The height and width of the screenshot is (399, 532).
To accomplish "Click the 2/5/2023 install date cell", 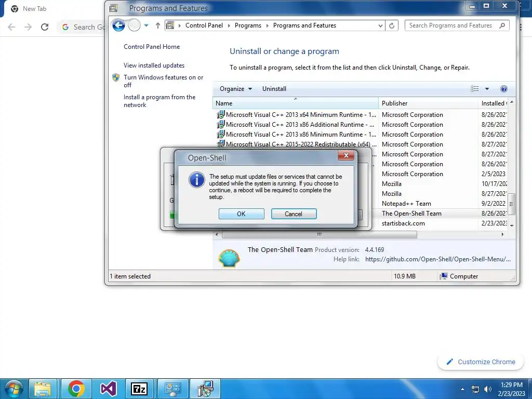I will (x=494, y=174).
